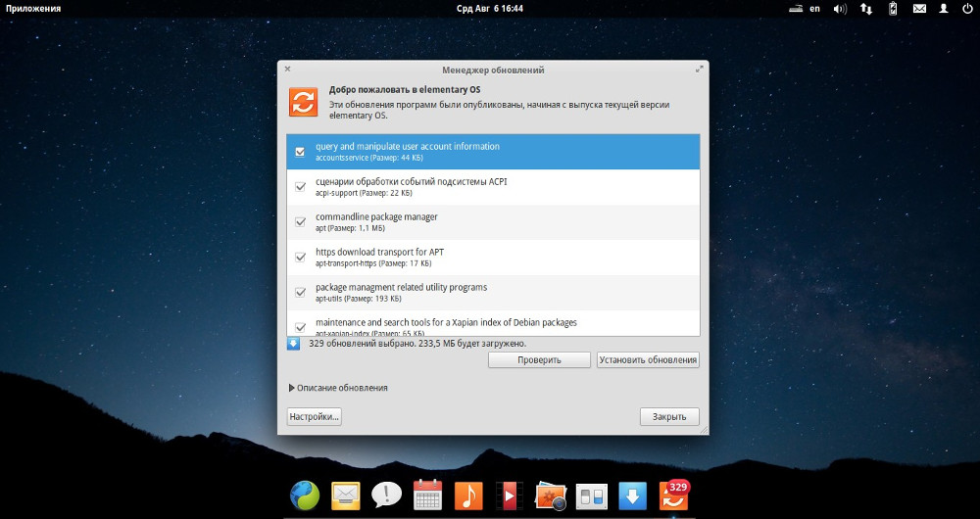980x519 pixels.
Task: Click the Закрыть button
Action: pyautogui.click(x=669, y=416)
